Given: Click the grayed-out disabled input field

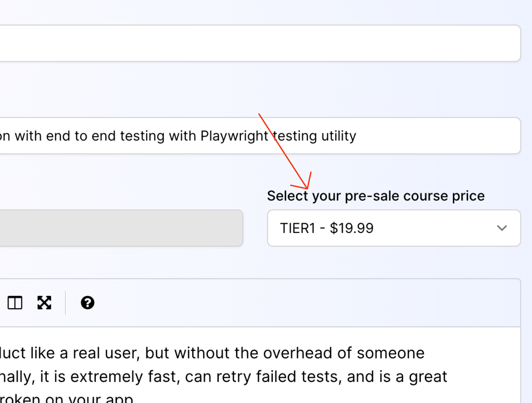Looking at the screenshot, I should (x=120, y=228).
